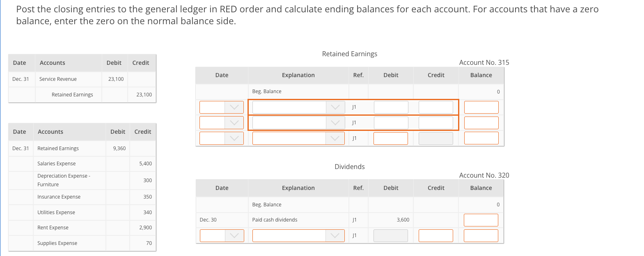The image size is (644, 256).
Task: Click 'Beg. Balance' in Dividends ledger
Action: (x=267, y=205)
